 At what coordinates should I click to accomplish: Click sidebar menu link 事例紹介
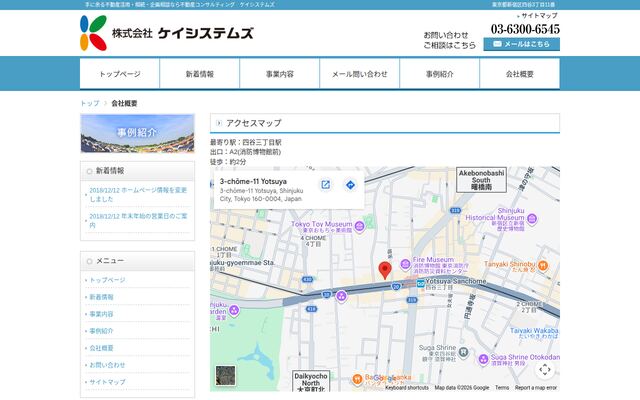[101, 331]
